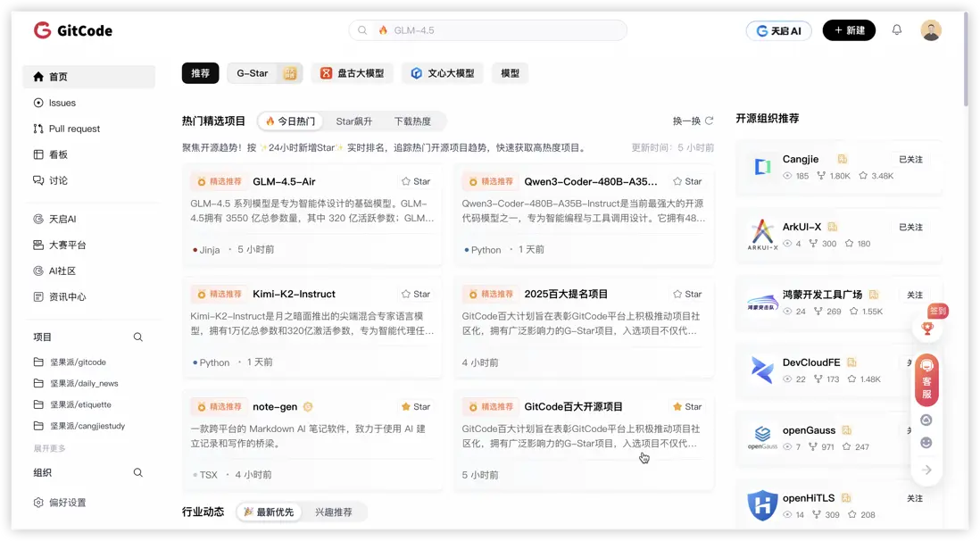Collapse the floating toolbar with arrow

coord(926,470)
